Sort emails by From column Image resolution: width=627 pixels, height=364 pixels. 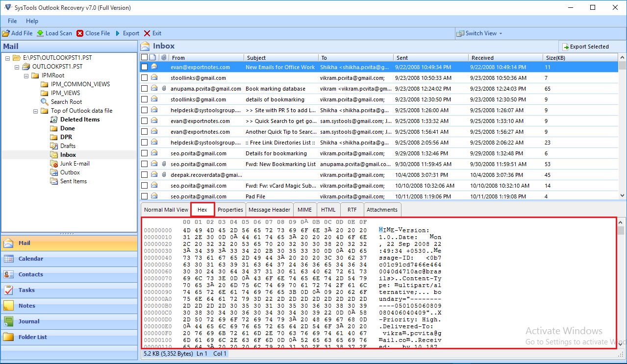tap(206, 58)
